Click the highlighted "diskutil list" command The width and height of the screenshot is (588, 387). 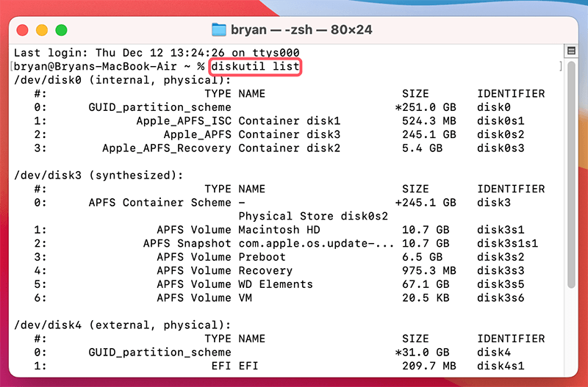pos(255,67)
